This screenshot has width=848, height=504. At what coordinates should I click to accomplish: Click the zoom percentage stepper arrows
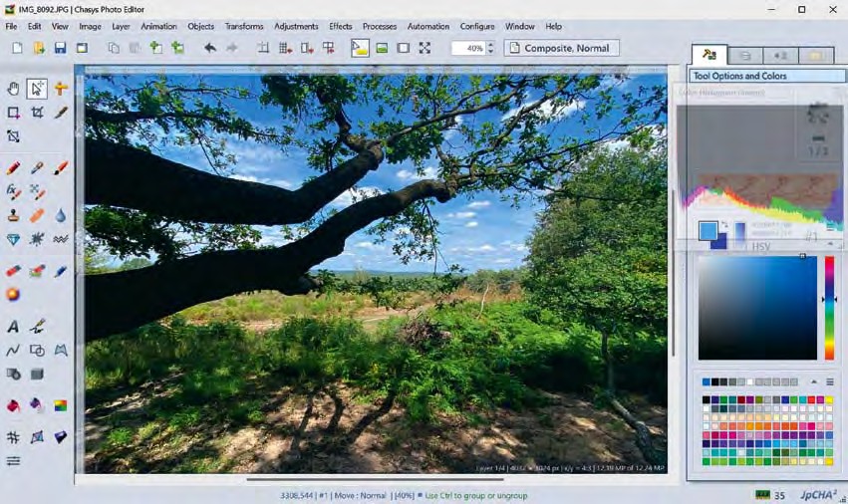click(x=490, y=48)
